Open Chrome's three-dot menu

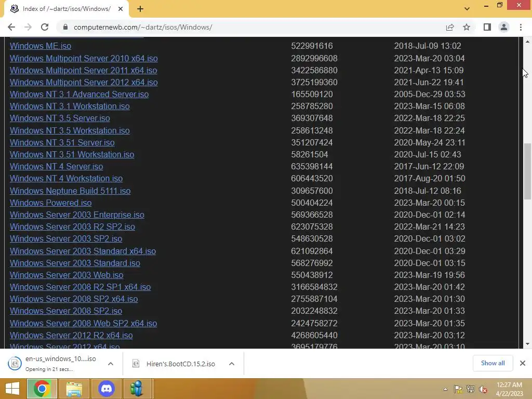tap(521, 27)
